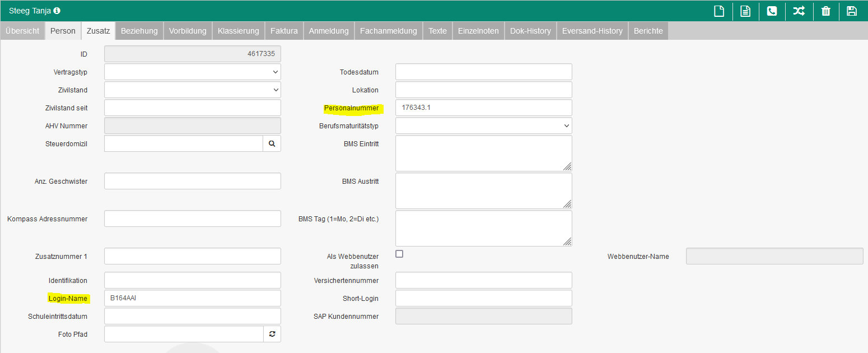
Task: Click the ID field showing 4617335
Action: click(193, 54)
